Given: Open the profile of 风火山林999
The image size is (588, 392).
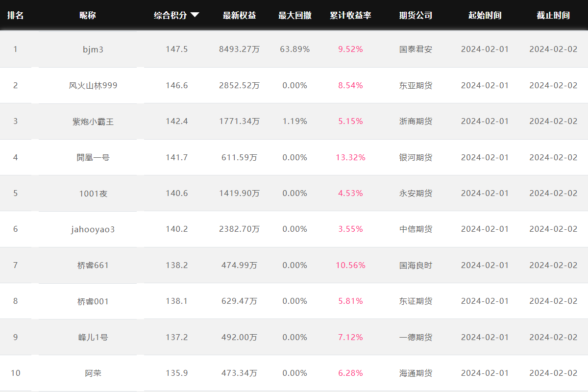Looking at the screenshot, I should (x=93, y=85).
